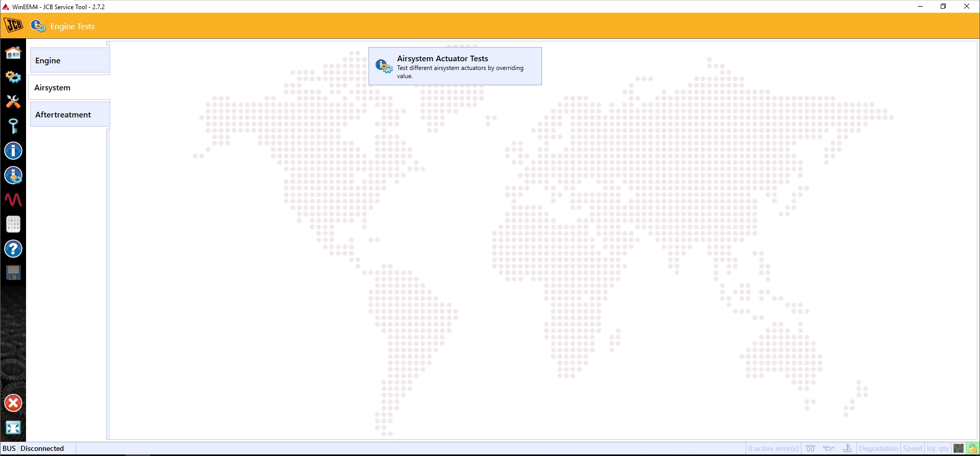Image resolution: width=980 pixels, height=456 pixels.
Task: Click the coolant temperature indicator in status bar
Action: 847,448
